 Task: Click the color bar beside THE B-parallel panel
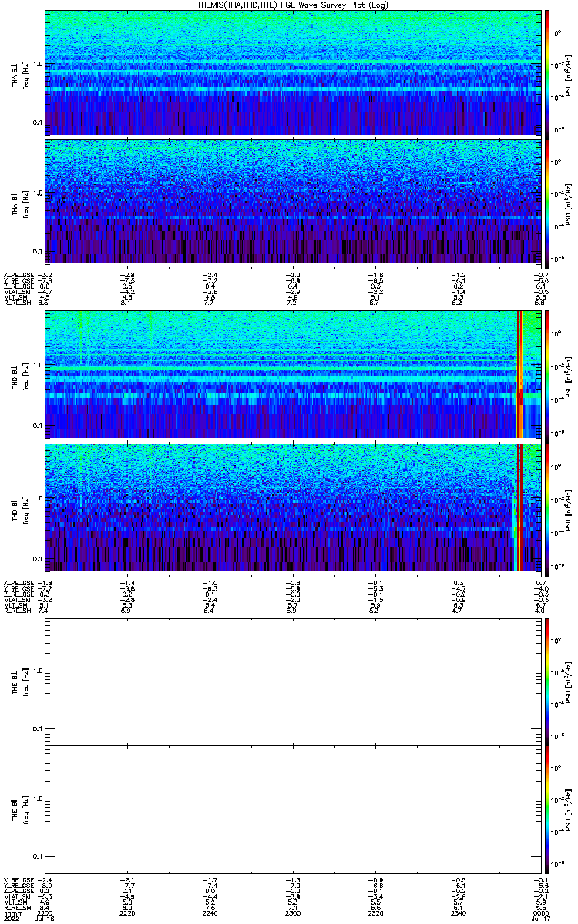click(x=548, y=809)
